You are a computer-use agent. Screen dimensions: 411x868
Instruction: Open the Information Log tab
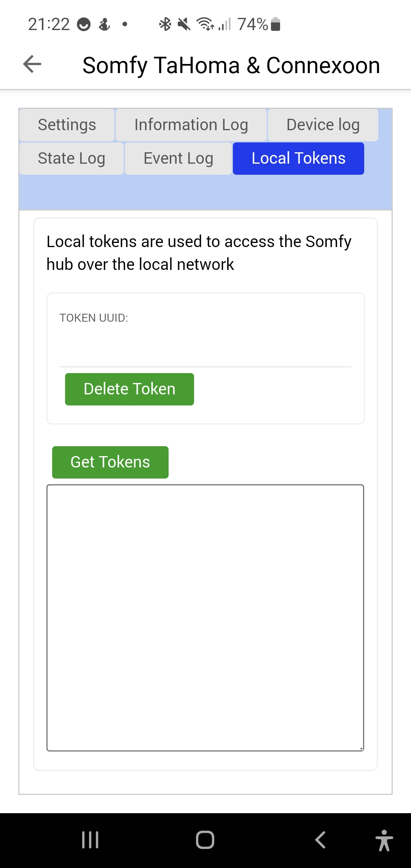(x=191, y=125)
